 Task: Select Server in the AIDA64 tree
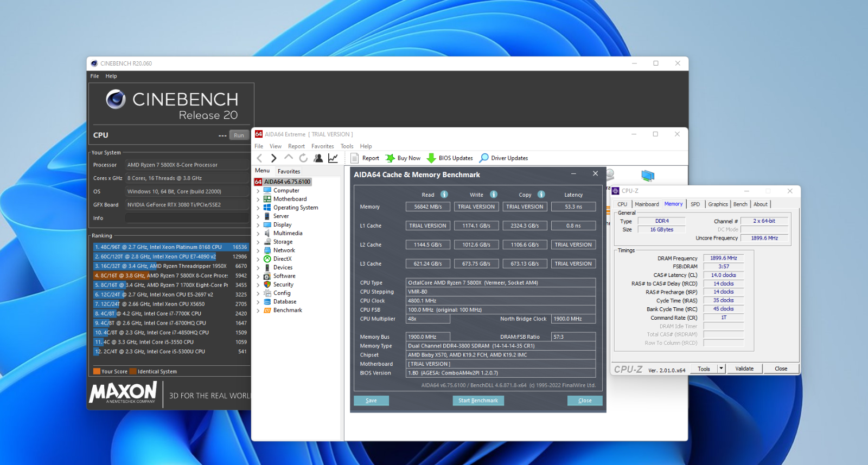click(x=281, y=216)
